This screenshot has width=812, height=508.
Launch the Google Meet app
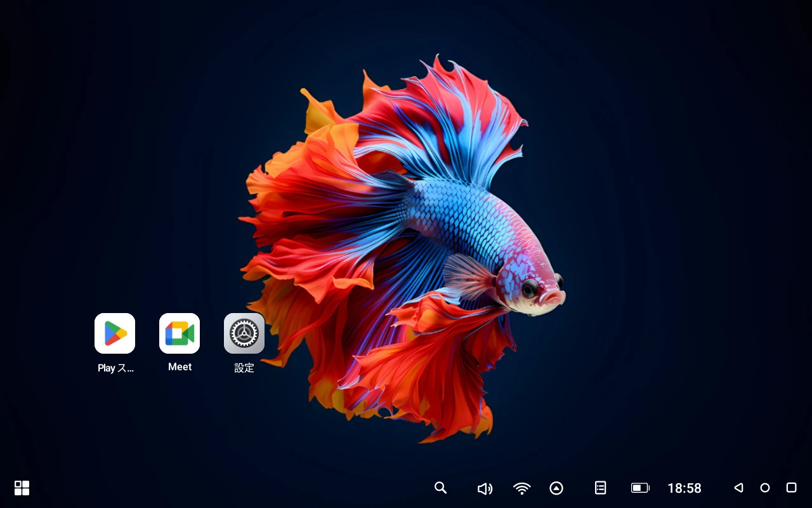coord(180,333)
